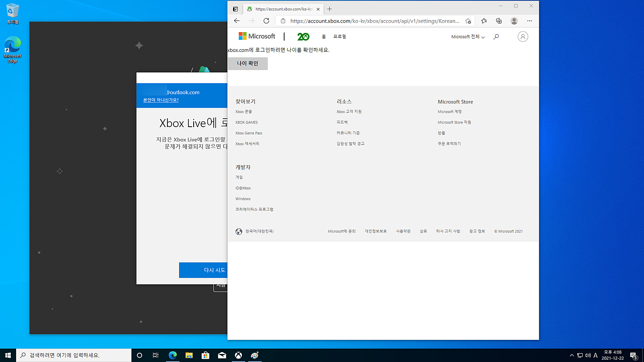The height and width of the screenshot is (362, 644).
Task: Open Microsoft Store 지원 link
Action: click(x=454, y=122)
